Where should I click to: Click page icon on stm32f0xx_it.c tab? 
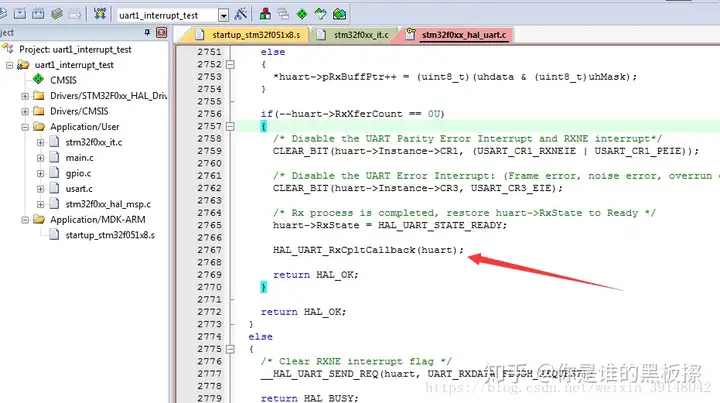(x=321, y=34)
